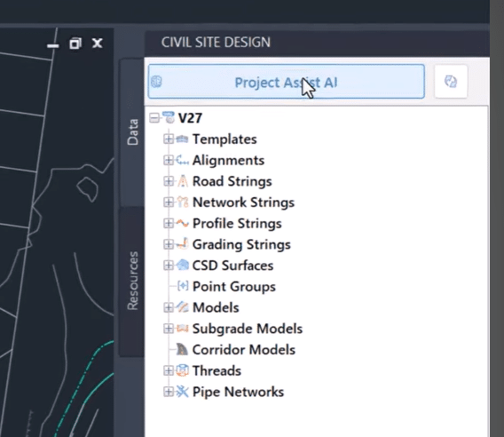
Task: Expand the CSD Surfaces node
Action: (168, 266)
